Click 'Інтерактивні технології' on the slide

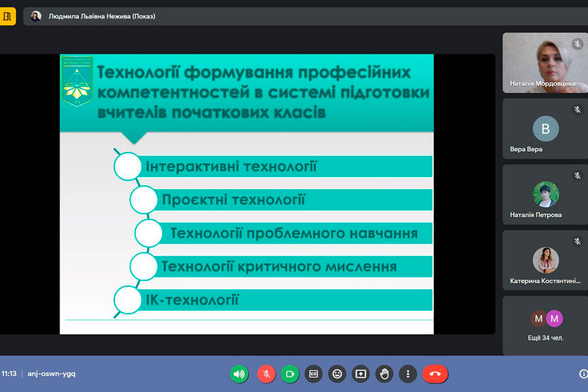click(x=231, y=167)
